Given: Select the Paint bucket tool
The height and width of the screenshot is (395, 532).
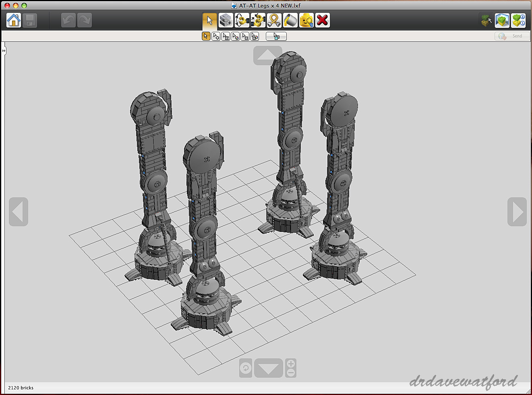Looking at the screenshot, I should click(290, 20).
